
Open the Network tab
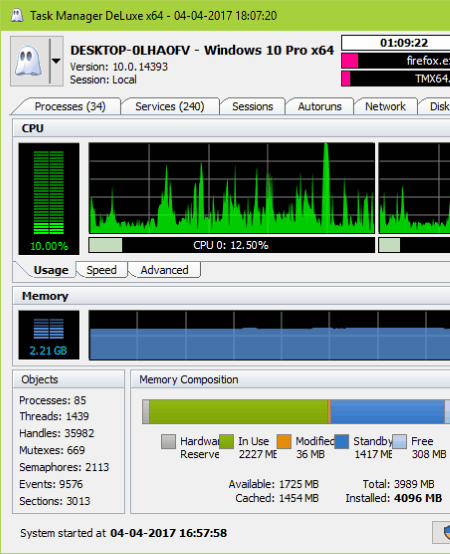click(385, 106)
